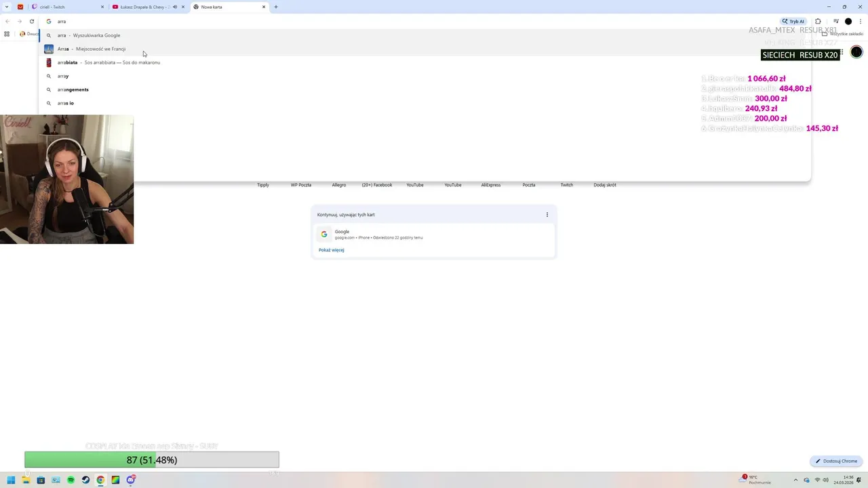Click the Dostosuj Chrome button
868x488 pixels.
[x=836, y=461]
